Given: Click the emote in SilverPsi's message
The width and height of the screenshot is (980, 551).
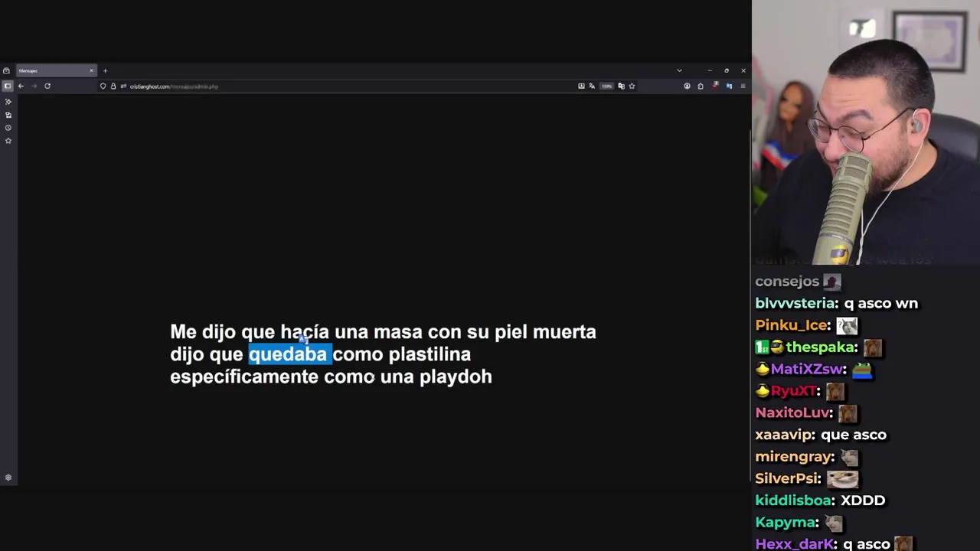Looking at the screenshot, I should click(842, 478).
